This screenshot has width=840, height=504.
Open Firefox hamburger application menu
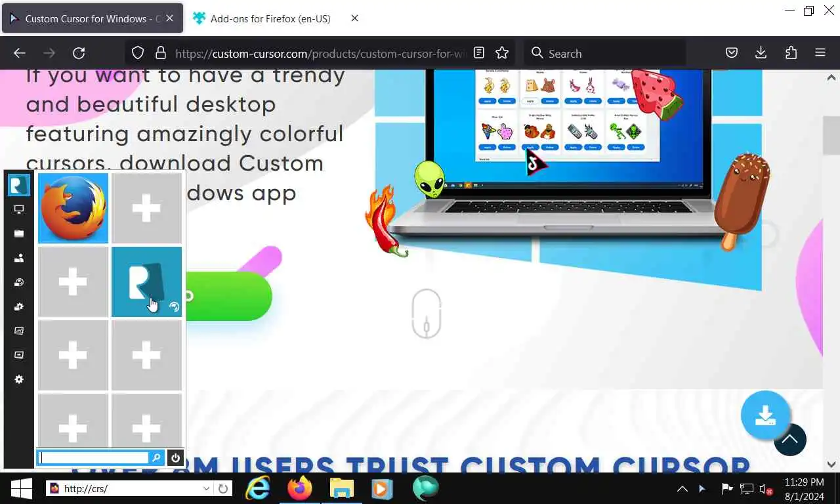tap(820, 53)
